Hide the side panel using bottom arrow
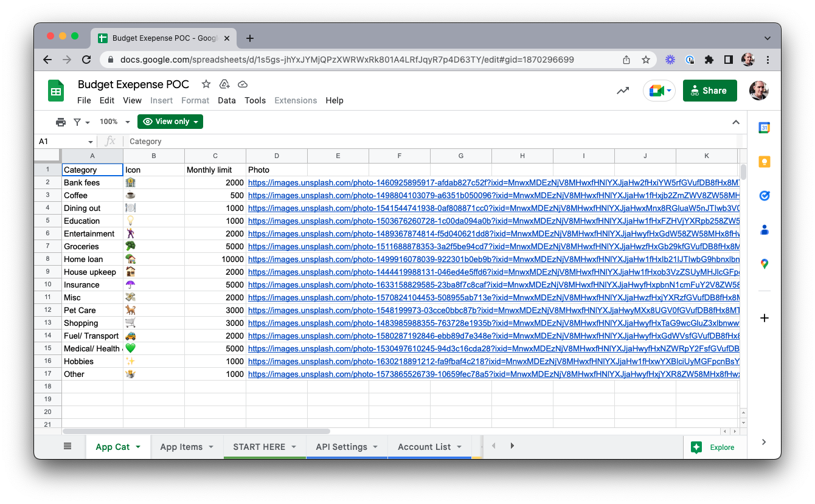This screenshot has height=504, width=815. tap(764, 442)
